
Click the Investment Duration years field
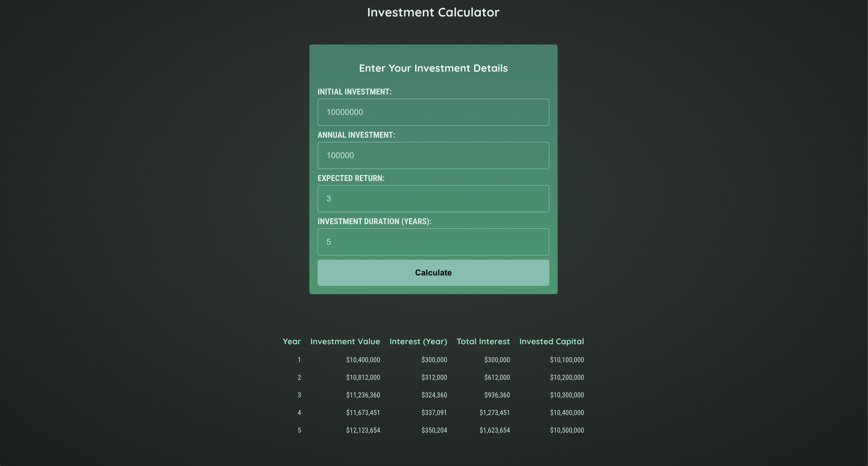(x=433, y=242)
